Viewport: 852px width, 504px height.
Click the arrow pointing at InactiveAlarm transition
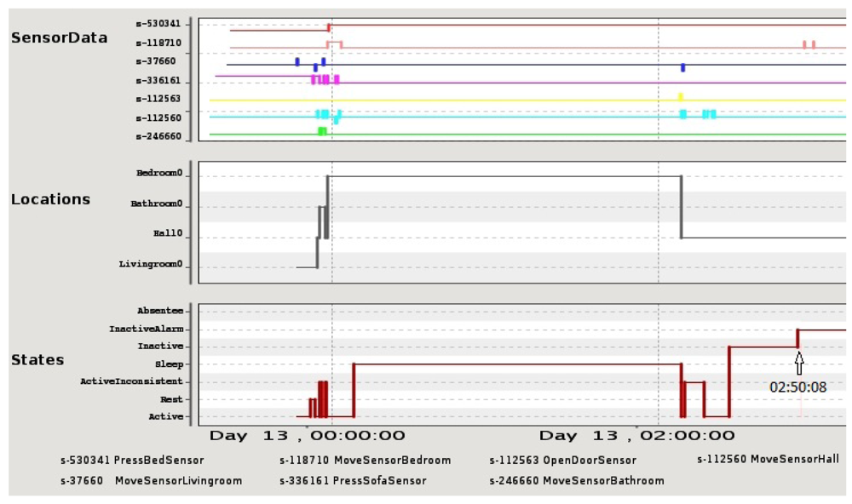click(x=798, y=364)
